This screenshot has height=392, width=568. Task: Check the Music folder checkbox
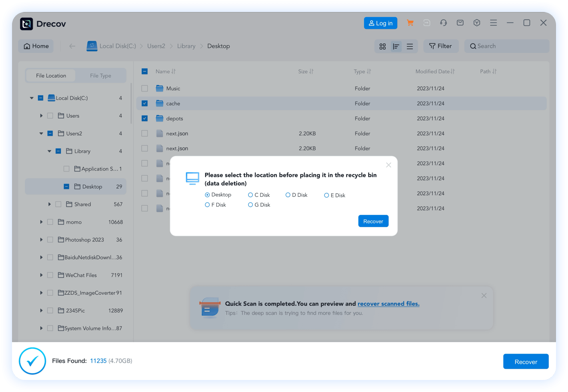click(145, 88)
